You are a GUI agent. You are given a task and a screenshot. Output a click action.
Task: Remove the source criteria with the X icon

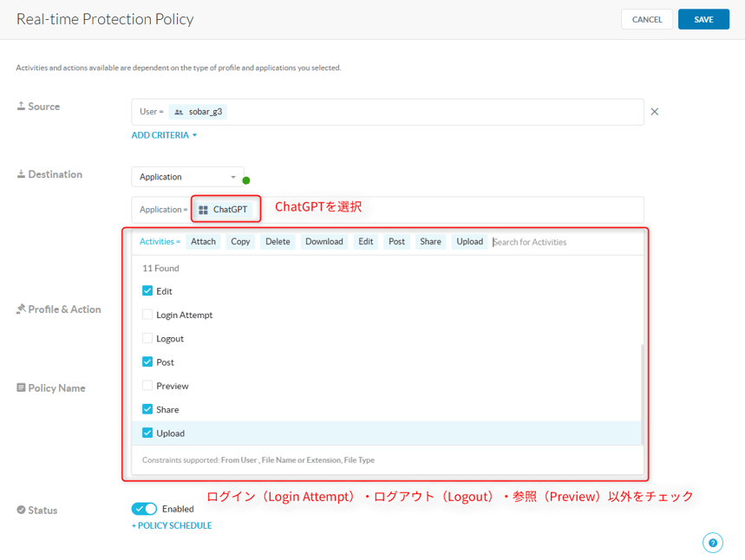pos(655,112)
